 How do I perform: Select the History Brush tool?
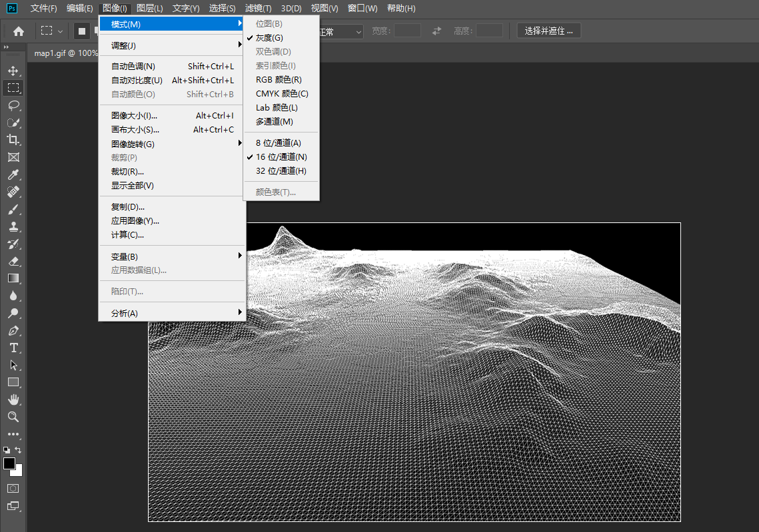[13, 244]
